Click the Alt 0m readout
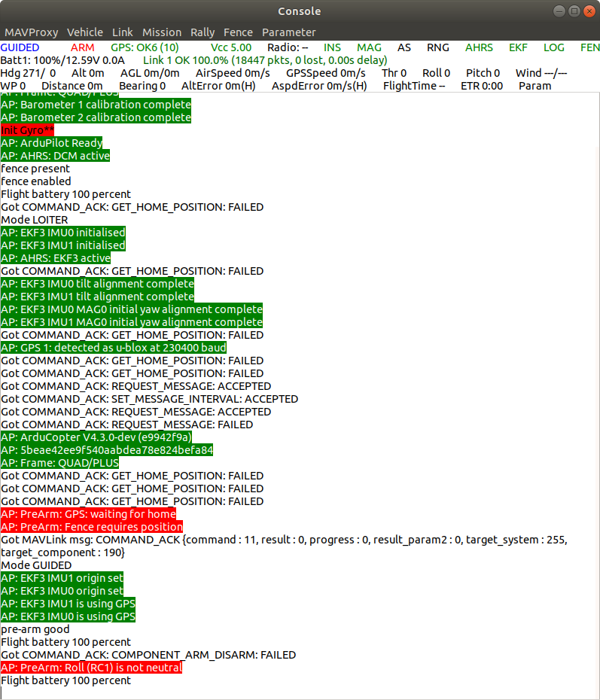 [87, 73]
